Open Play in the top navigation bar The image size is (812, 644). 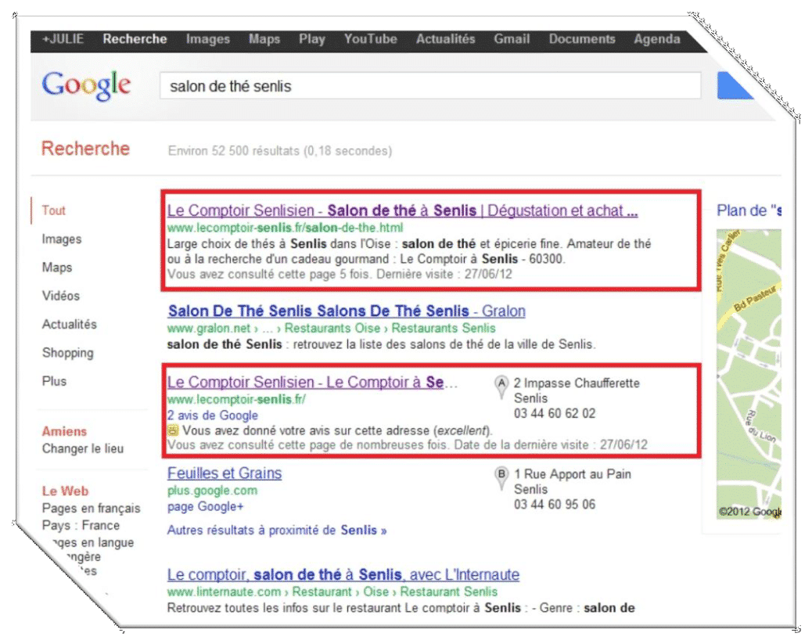(x=312, y=39)
